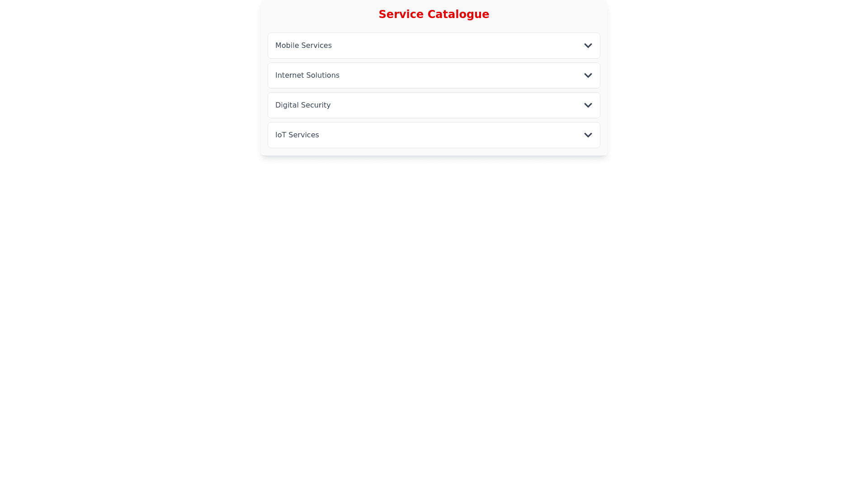Click the Mobile Services chevron icon
Viewport: 868px width, 488px height.
(x=588, y=46)
